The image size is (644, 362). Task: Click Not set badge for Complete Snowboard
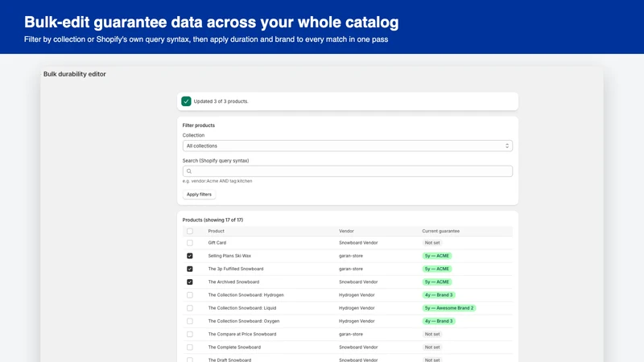pyautogui.click(x=432, y=348)
